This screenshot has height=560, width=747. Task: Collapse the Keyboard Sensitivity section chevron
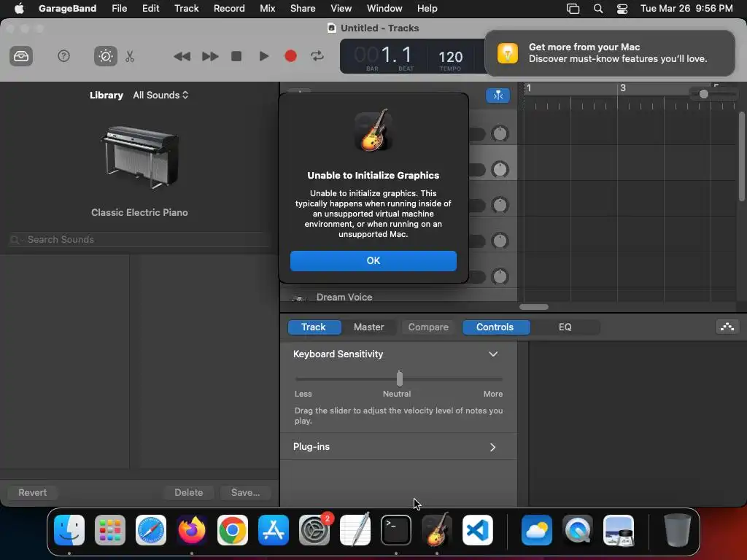[493, 354]
